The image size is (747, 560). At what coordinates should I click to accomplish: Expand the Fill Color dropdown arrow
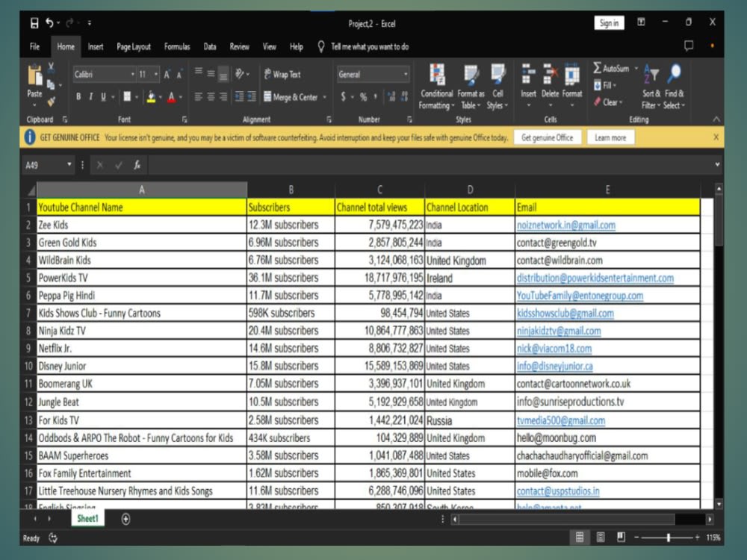point(160,96)
